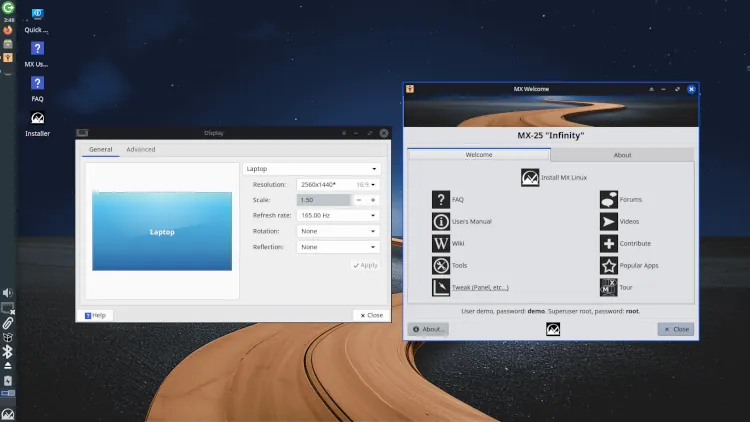Open the Popular Apps star icon
The width and height of the screenshot is (750, 422).
(x=608, y=266)
